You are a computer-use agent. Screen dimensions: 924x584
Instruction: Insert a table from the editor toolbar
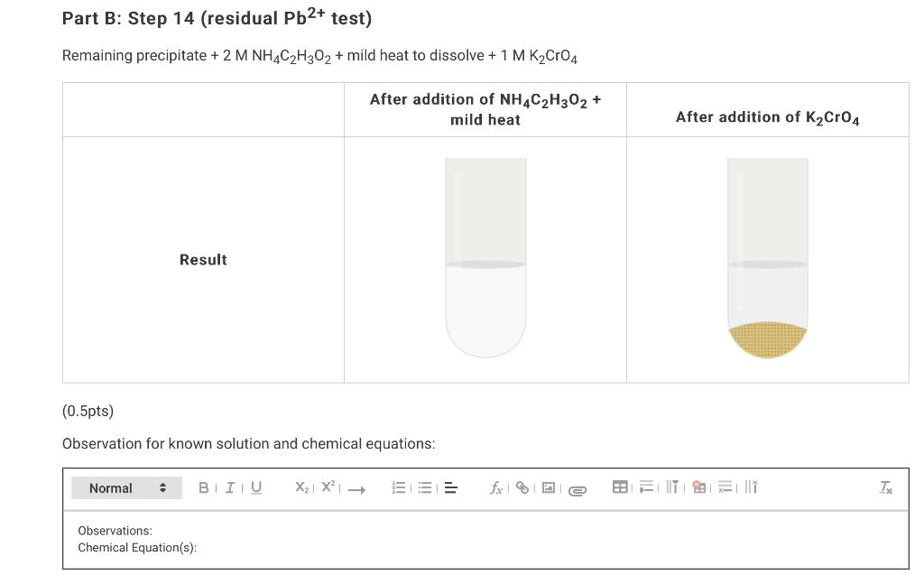click(x=619, y=487)
